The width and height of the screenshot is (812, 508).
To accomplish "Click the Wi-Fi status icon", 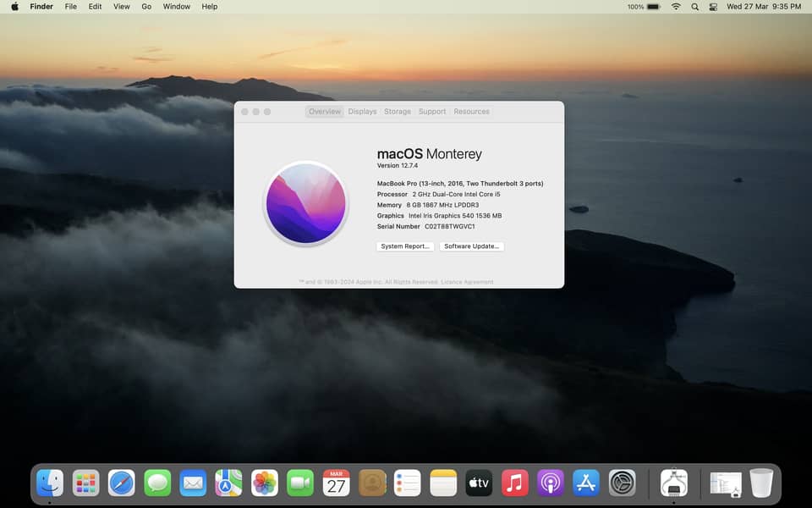I will pyautogui.click(x=676, y=7).
